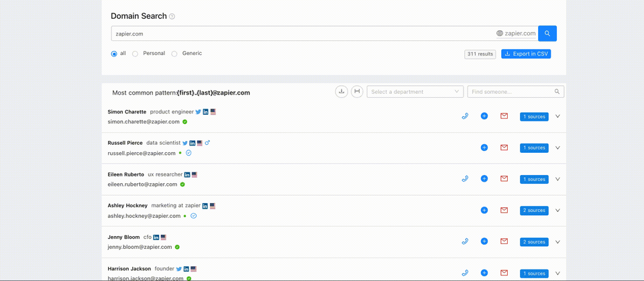Click the Domain Search help question icon
The height and width of the screenshot is (281, 644).
coord(172,17)
